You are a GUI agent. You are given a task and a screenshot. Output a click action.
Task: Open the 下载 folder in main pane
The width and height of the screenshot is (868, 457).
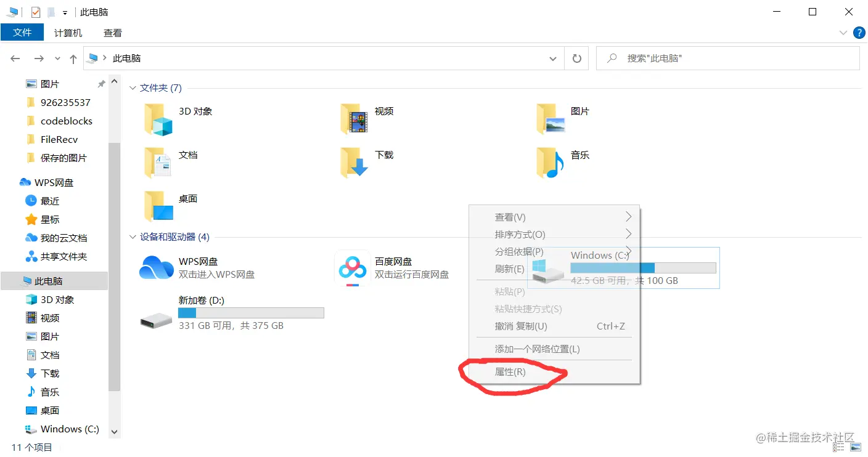click(x=354, y=163)
